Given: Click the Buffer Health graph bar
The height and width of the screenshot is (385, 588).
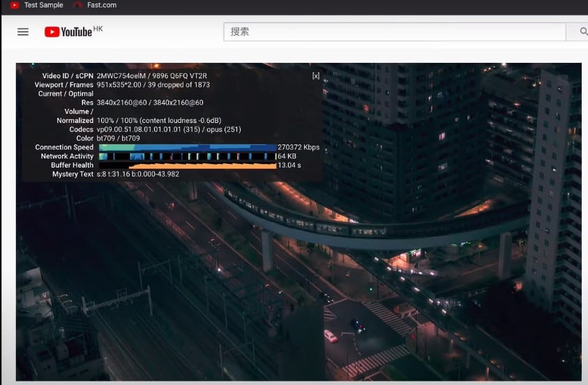Looking at the screenshot, I should pos(188,165).
